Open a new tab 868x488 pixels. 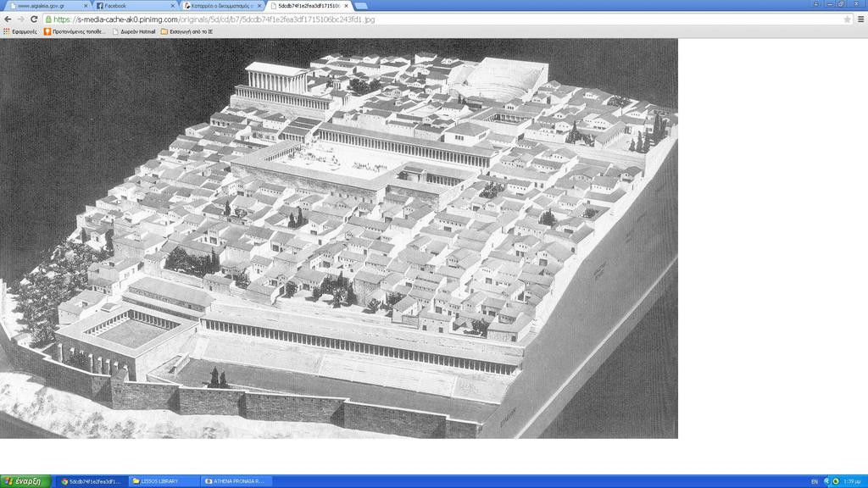tap(361, 6)
